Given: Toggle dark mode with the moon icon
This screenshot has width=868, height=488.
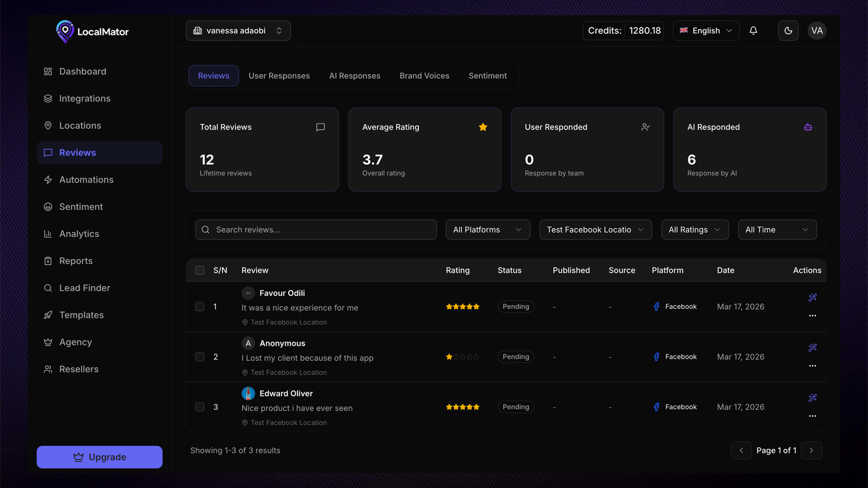Looking at the screenshot, I should click(788, 30).
